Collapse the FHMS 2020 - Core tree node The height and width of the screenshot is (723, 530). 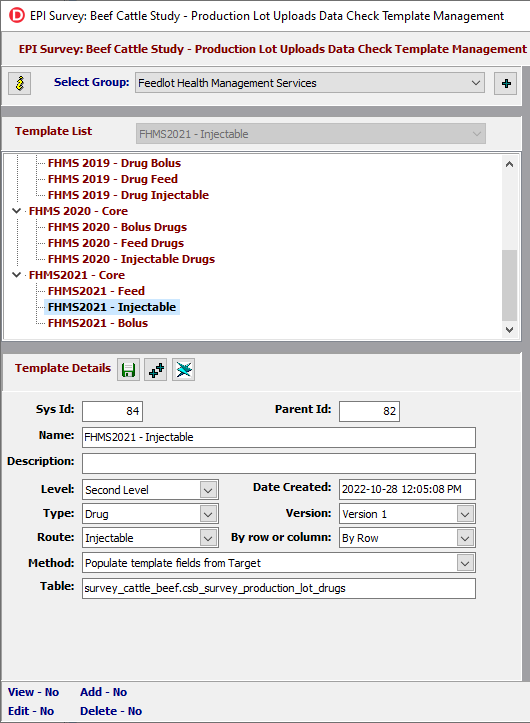[x=17, y=211]
